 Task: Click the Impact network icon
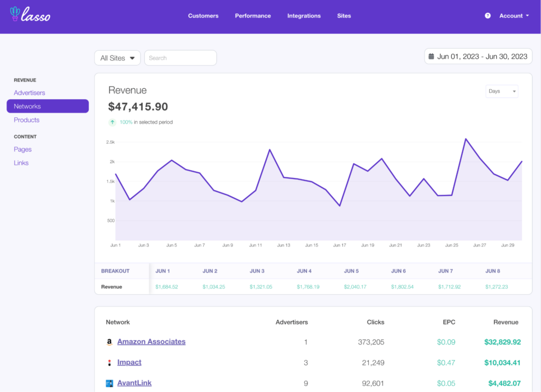point(109,362)
